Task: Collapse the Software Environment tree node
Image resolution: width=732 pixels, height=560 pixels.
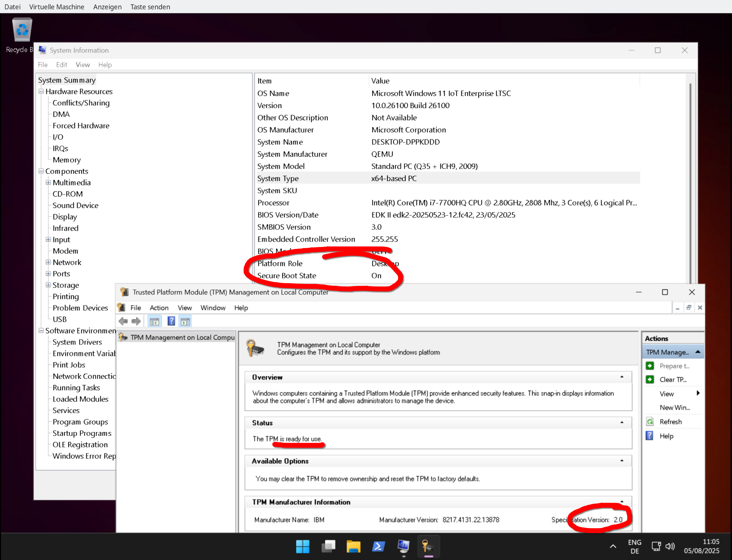Action: pos(41,330)
